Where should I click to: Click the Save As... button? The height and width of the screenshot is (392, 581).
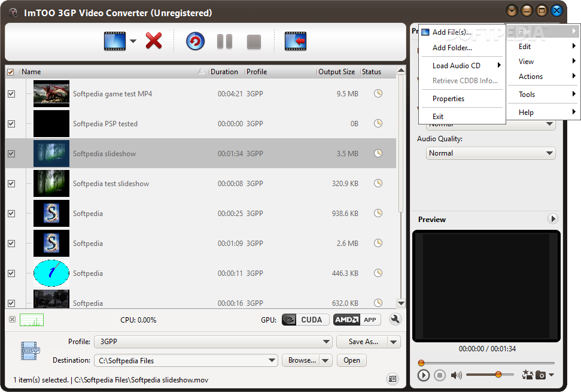point(363,342)
